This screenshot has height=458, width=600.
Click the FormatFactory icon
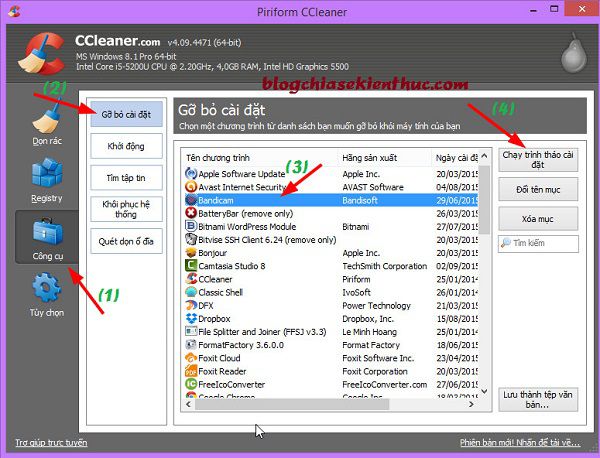click(x=191, y=345)
